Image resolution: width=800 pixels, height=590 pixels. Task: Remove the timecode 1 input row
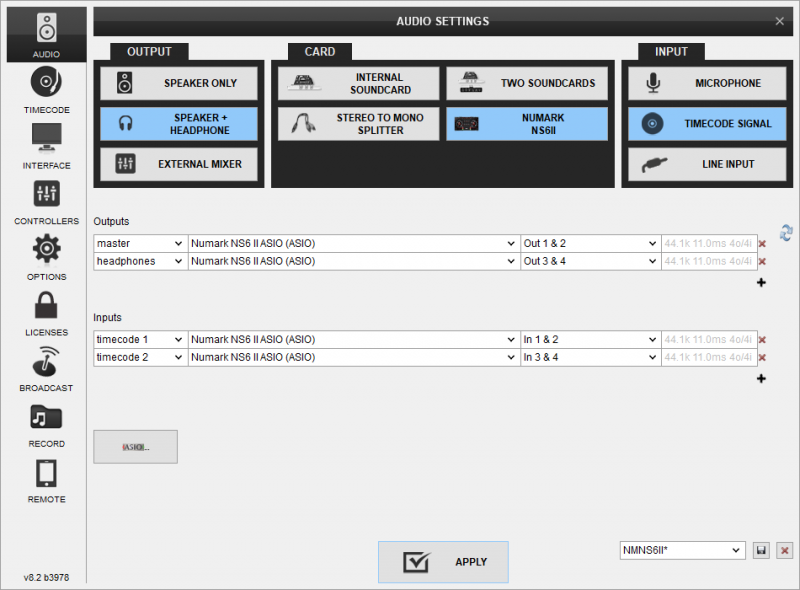click(763, 340)
